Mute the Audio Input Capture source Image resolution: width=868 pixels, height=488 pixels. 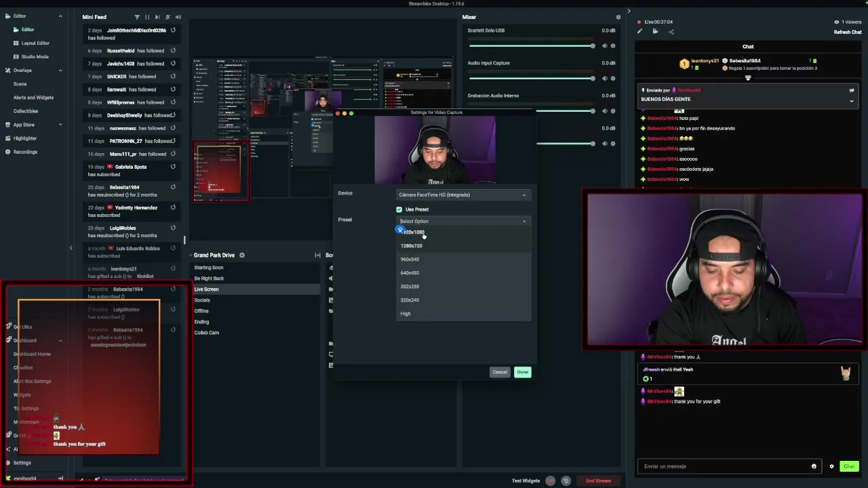pos(604,79)
